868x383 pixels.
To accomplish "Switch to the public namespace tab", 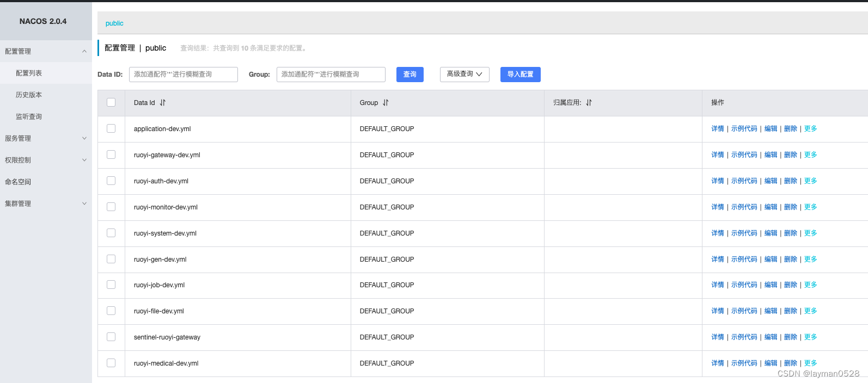I will (x=114, y=23).
